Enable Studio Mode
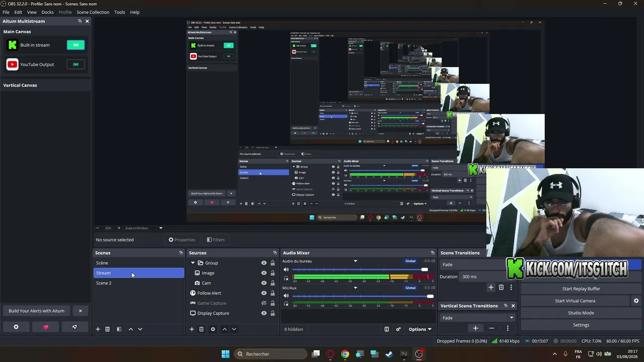 pyautogui.click(x=581, y=313)
